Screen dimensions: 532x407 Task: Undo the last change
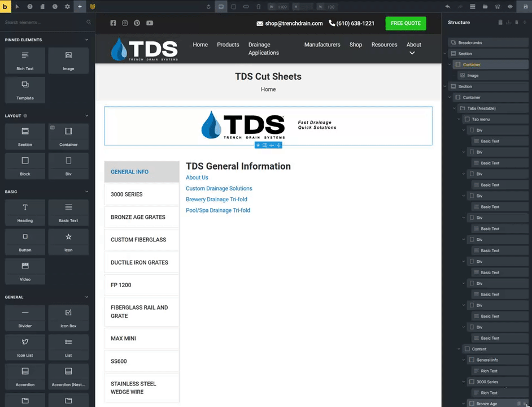448,6
